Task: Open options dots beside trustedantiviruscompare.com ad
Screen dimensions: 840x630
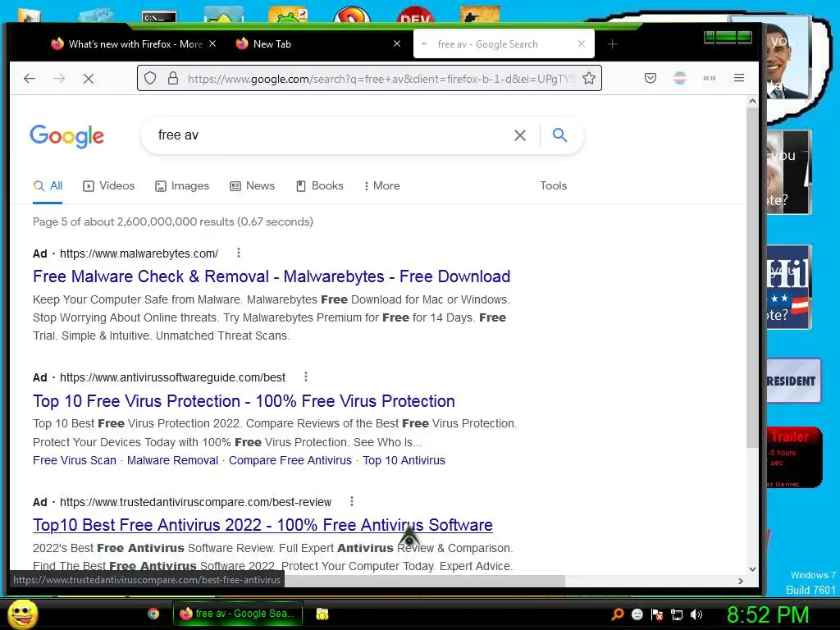Action: click(351, 501)
